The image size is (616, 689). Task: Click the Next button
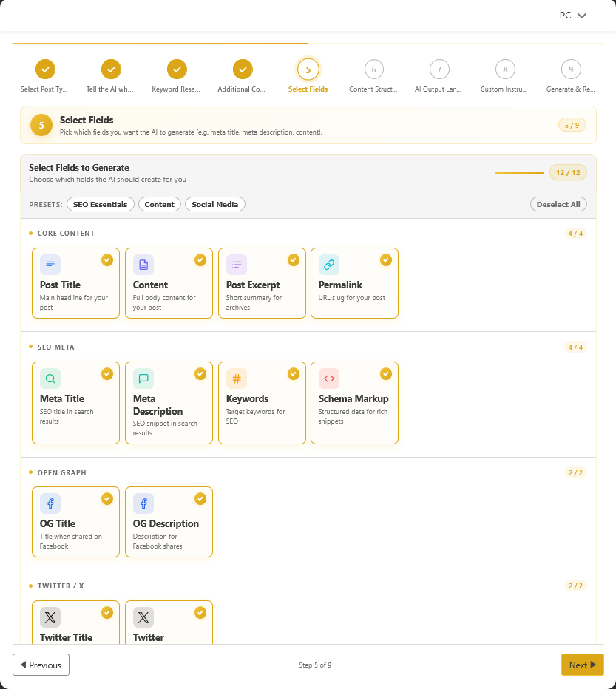582,665
